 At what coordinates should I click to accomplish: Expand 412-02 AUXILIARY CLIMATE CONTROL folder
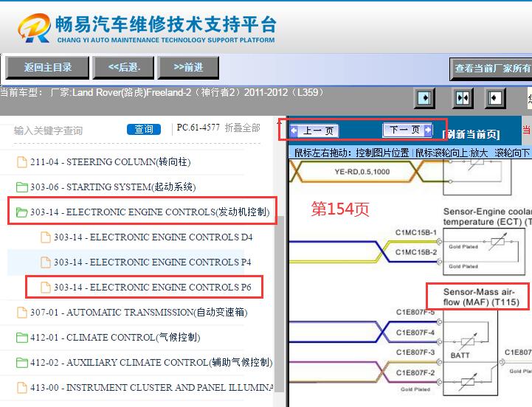coord(151,363)
